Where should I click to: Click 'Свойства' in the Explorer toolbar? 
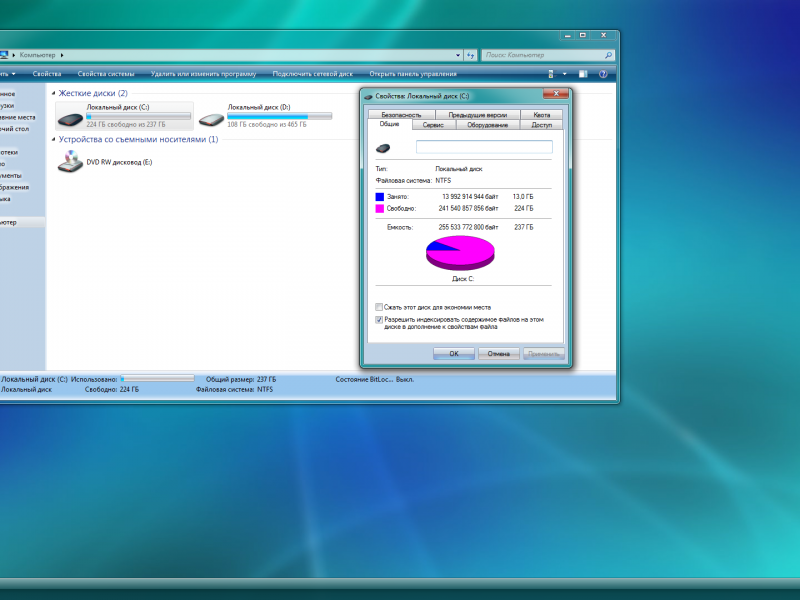coord(47,74)
